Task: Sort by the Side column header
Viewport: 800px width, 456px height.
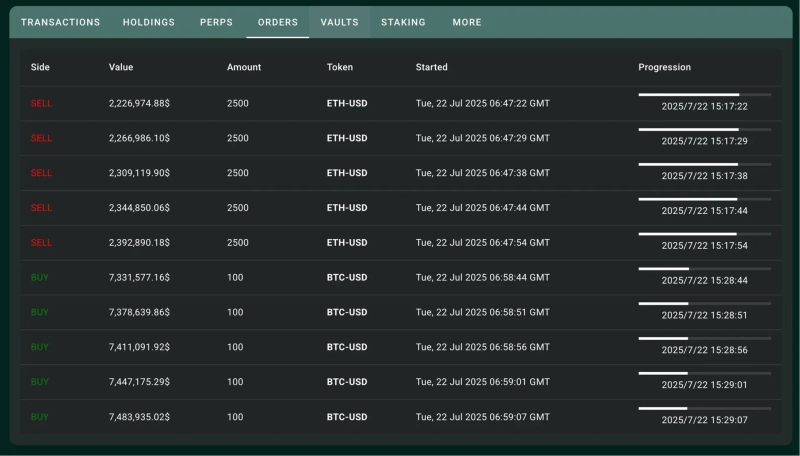Action: [40, 68]
